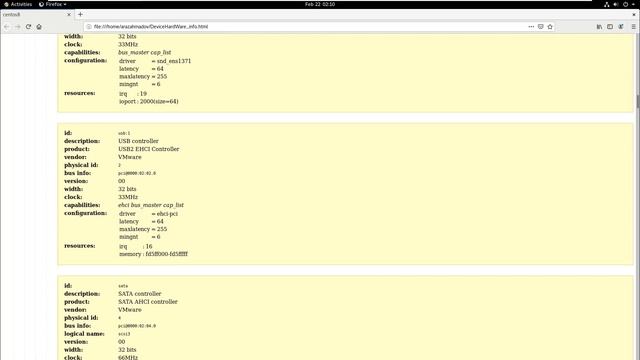Select the memory value 'fd5ff000-fd5fffff'
The width and height of the screenshot is (640, 360).
167,254
